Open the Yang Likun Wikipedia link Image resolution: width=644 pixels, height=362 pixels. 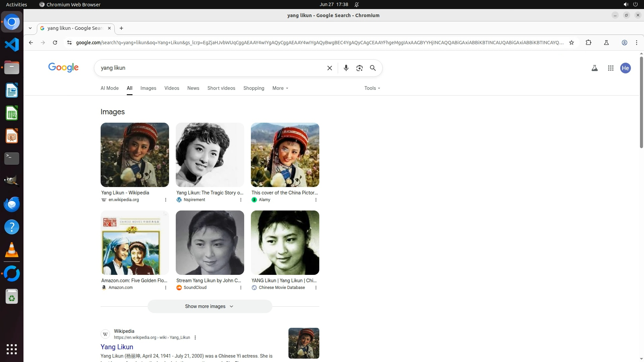click(x=117, y=347)
